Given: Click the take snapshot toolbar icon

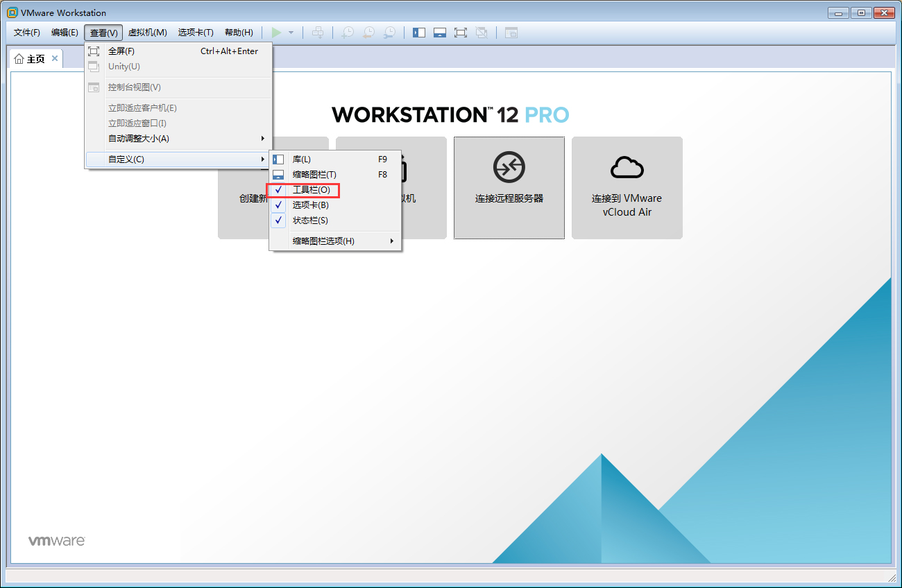Looking at the screenshot, I should (347, 32).
